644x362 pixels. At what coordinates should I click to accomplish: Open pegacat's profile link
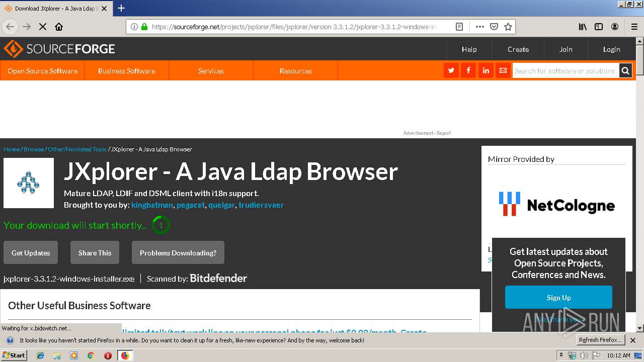click(x=191, y=205)
